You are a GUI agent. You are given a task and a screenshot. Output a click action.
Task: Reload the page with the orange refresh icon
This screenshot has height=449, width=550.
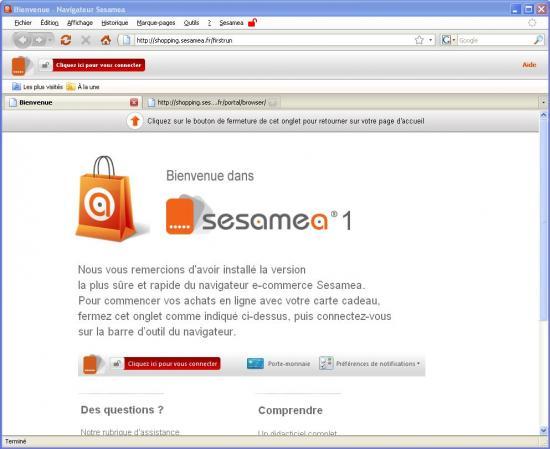tap(66, 40)
